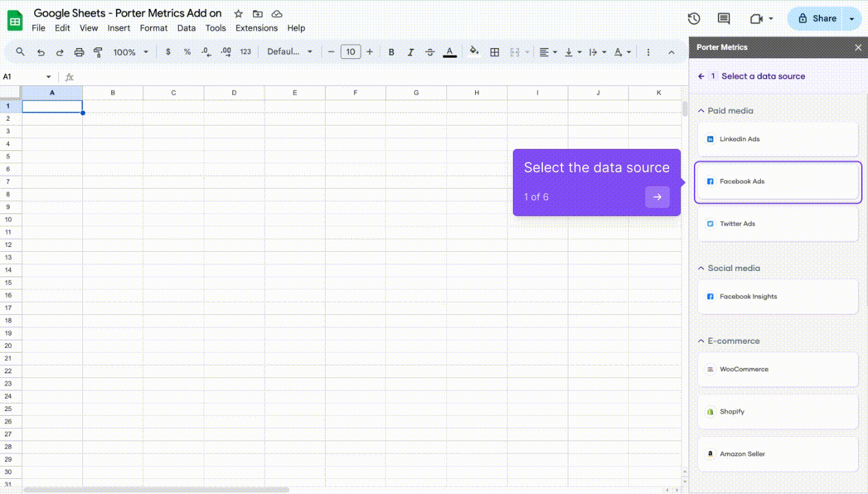The height and width of the screenshot is (494, 868).
Task: Format as percent
Action: pyautogui.click(x=187, y=52)
